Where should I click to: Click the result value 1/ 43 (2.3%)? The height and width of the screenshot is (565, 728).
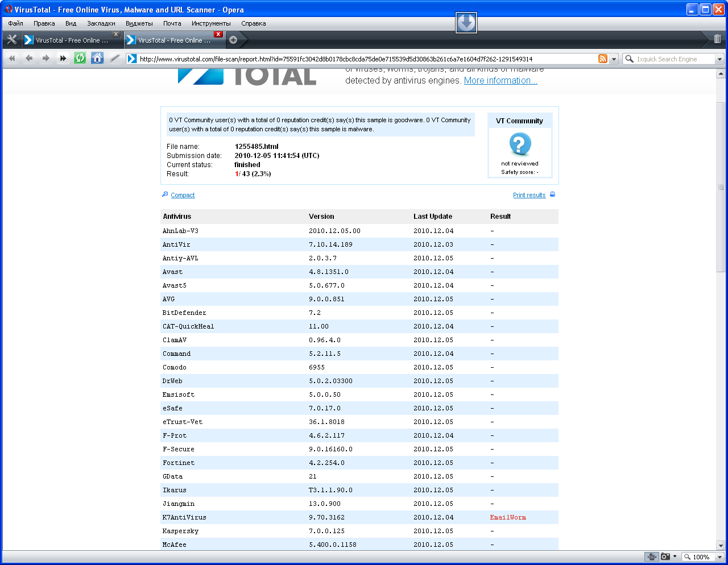pos(253,174)
